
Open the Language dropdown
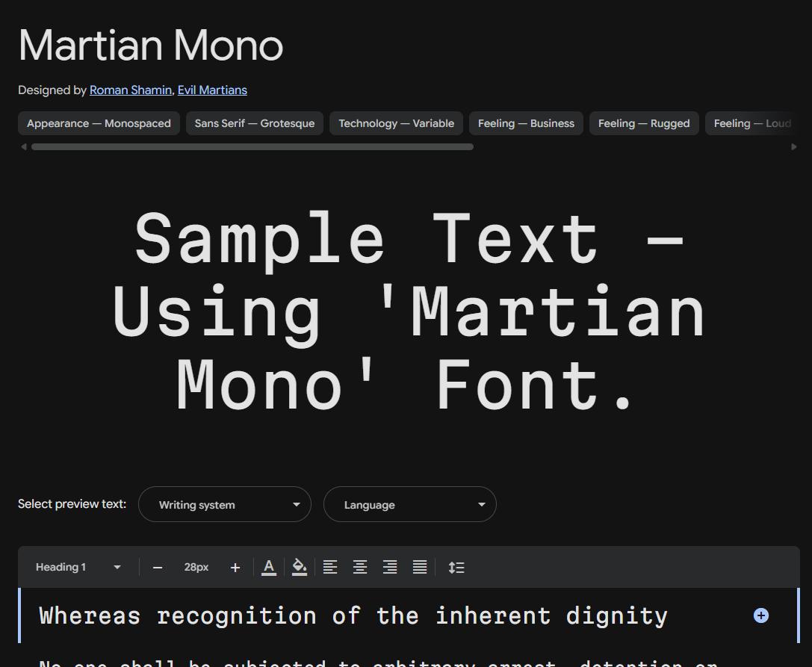coord(410,504)
